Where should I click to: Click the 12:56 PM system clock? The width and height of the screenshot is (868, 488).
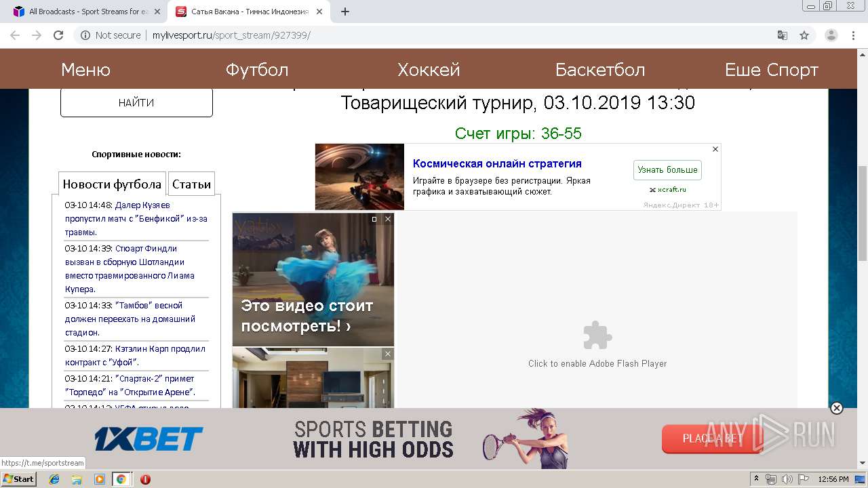pyautogui.click(x=833, y=479)
